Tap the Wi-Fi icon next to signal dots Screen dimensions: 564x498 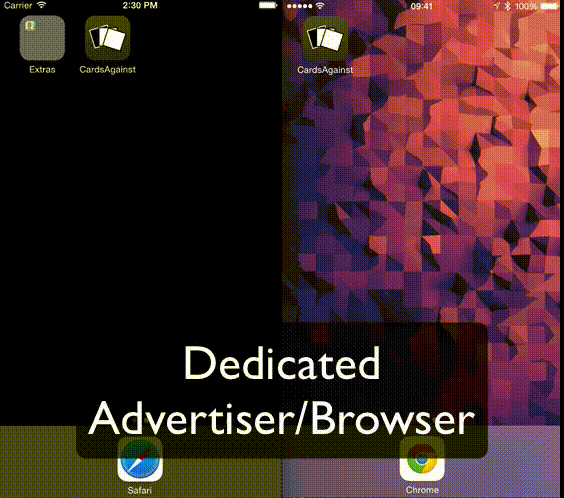coord(319,6)
